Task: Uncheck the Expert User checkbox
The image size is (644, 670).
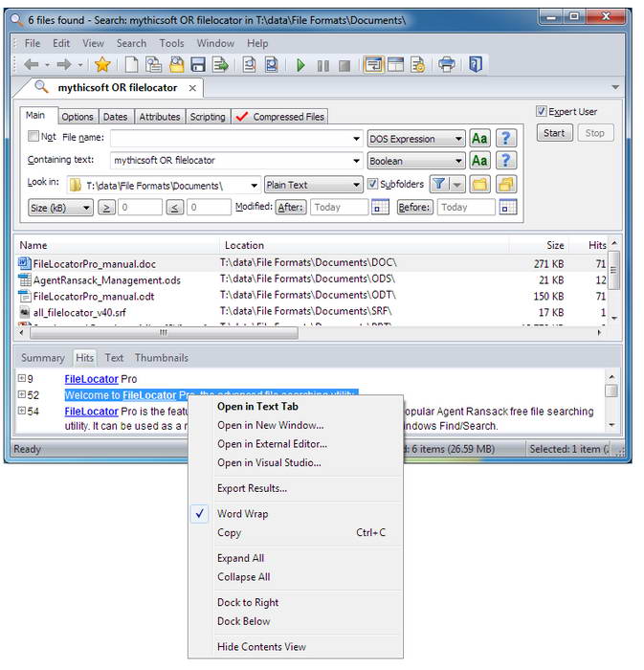Action: [541, 111]
